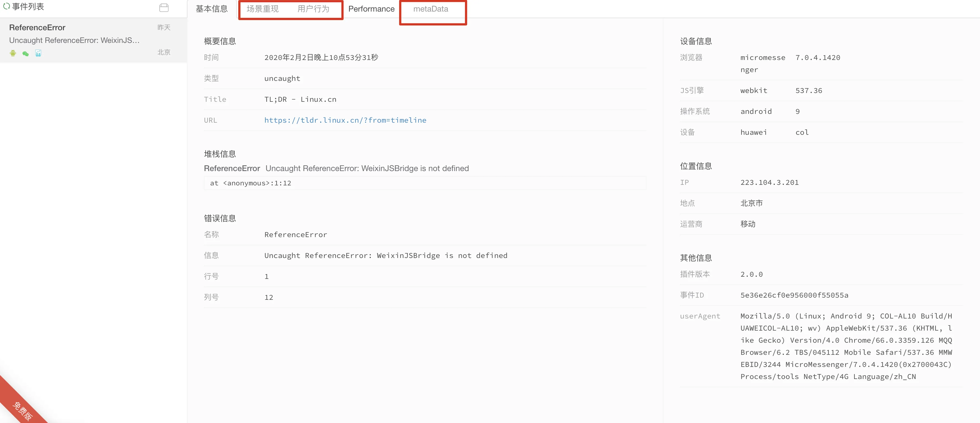
Task: Open the metaData tab
Action: point(431,9)
